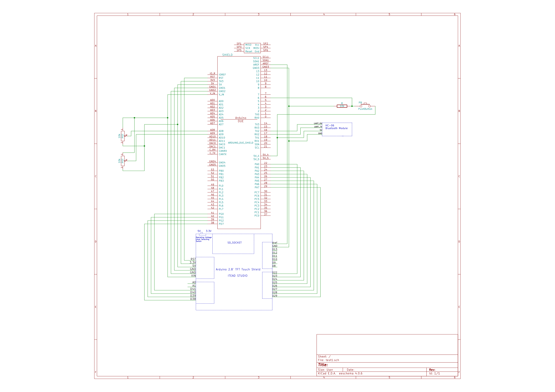Select the SHIELD reference label
The image size is (555, 392).
(x=227, y=55)
